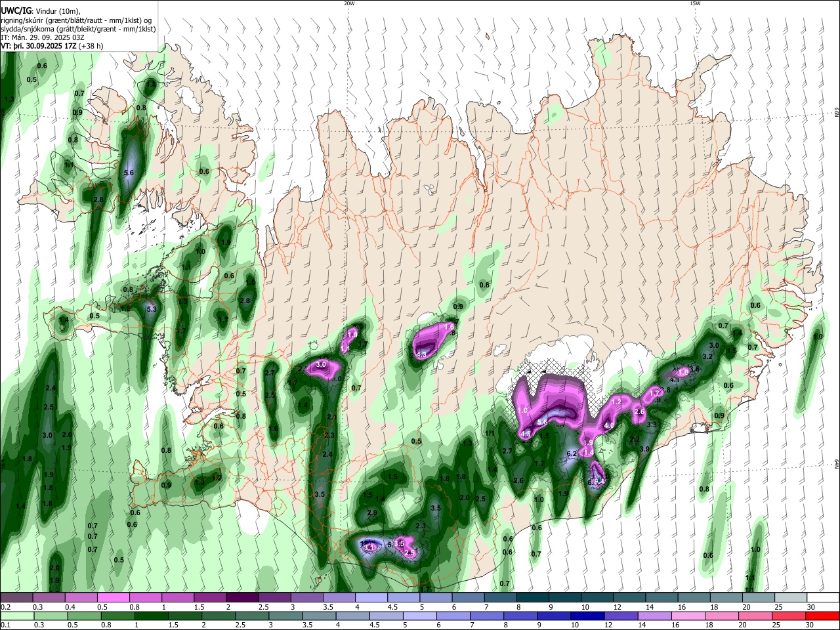Image resolution: width=840 pixels, height=630 pixels.
Task: Select dark purple swatch between 2 and 2.5, upper legend
Action: (x=242, y=598)
